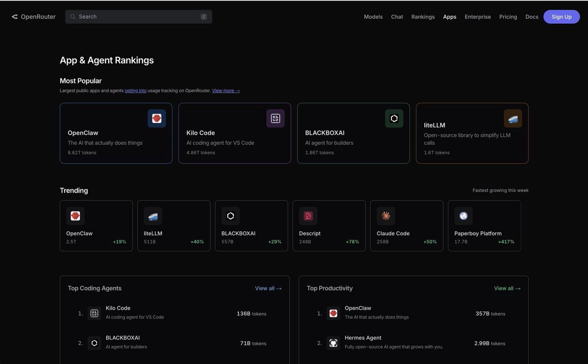Focus the Search input field
The image size is (588, 364).
(139, 17)
